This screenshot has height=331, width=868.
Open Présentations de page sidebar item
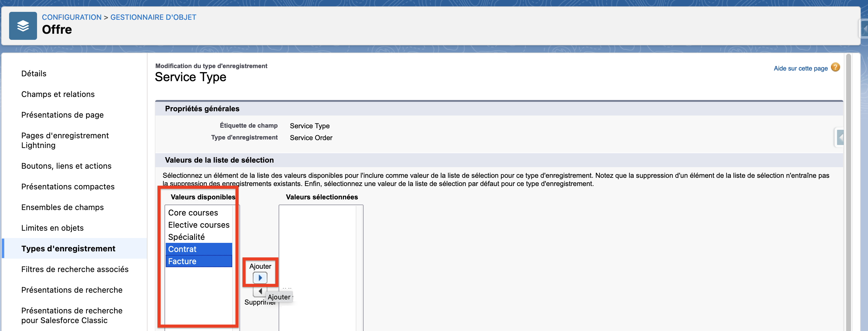[x=62, y=115]
